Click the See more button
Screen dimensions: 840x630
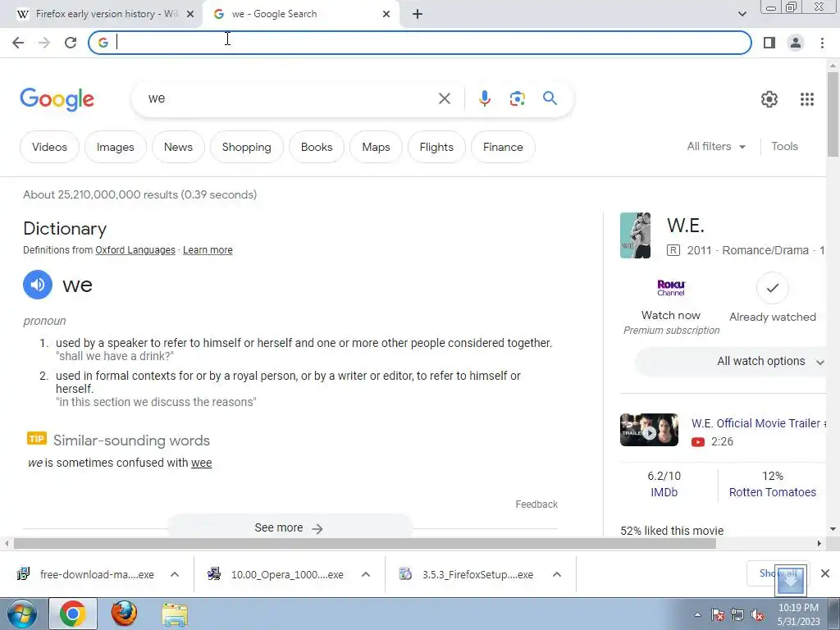point(290,527)
